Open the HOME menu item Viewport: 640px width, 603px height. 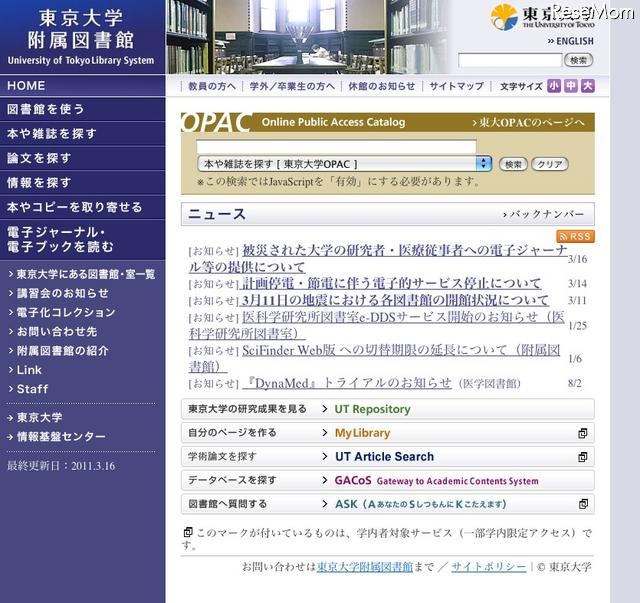point(82,86)
